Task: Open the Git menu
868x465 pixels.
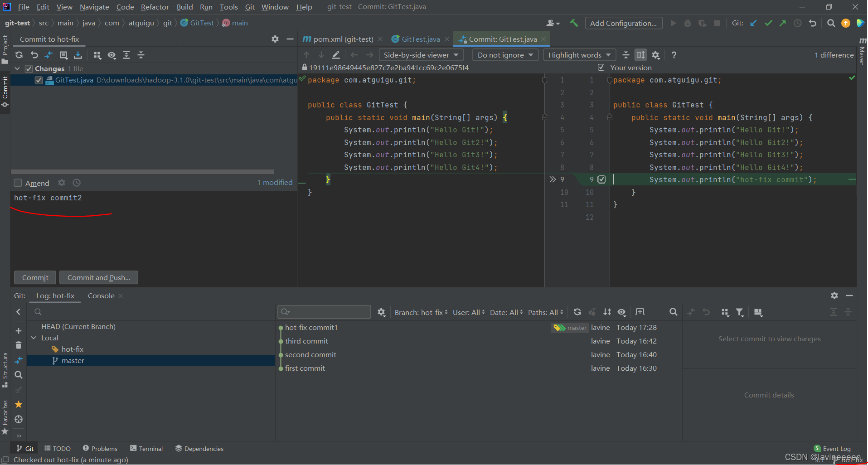Action: (x=250, y=7)
